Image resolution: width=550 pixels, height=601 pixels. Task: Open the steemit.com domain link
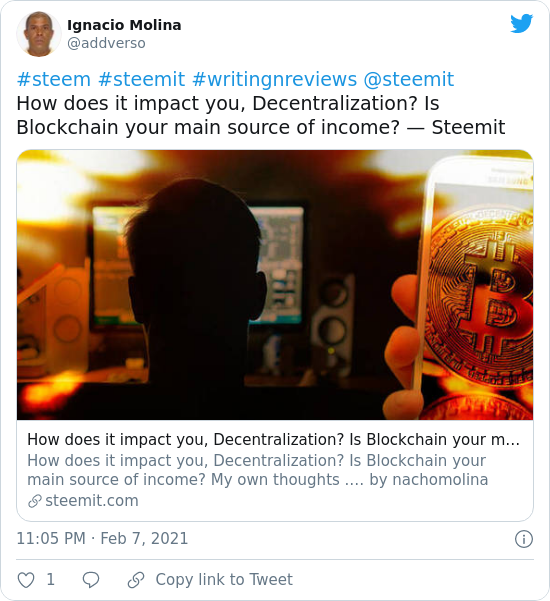tap(92, 501)
